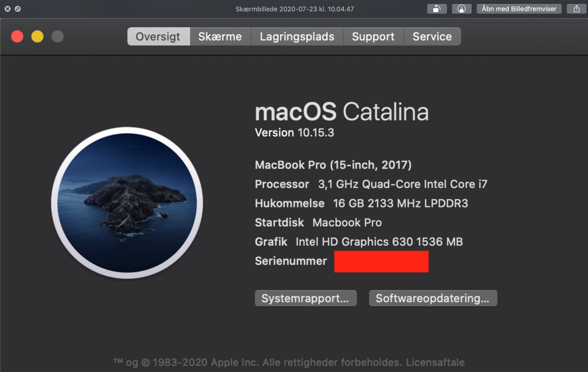Select the Oversigt tab
The height and width of the screenshot is (372, 588).
click(158, 36)
